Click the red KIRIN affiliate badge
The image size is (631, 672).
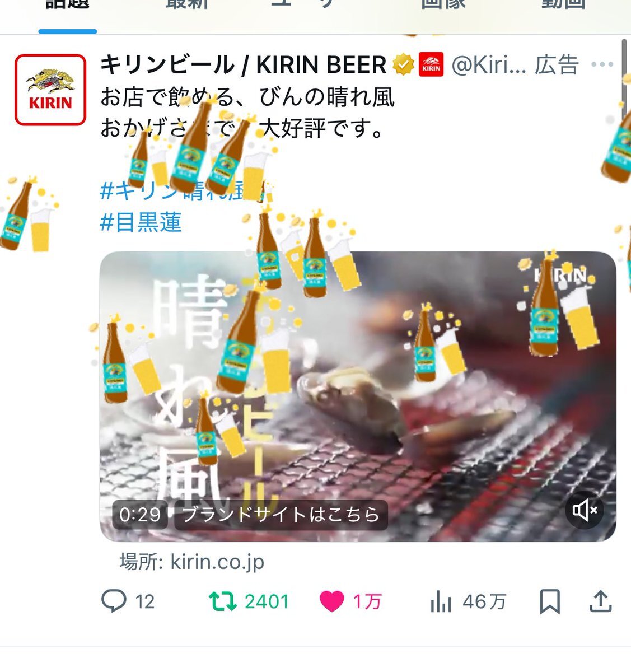[431, 65]
